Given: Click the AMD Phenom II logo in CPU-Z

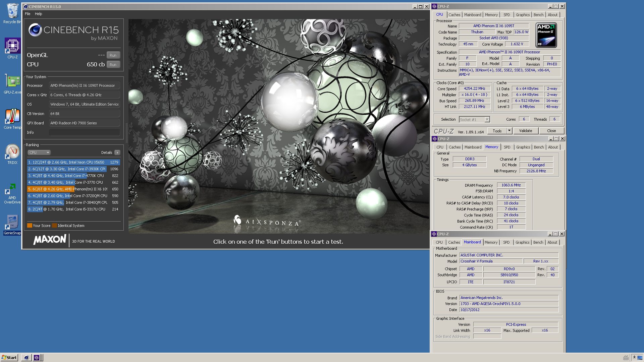Looking at the screenshot, I should [x=546, y=35].
